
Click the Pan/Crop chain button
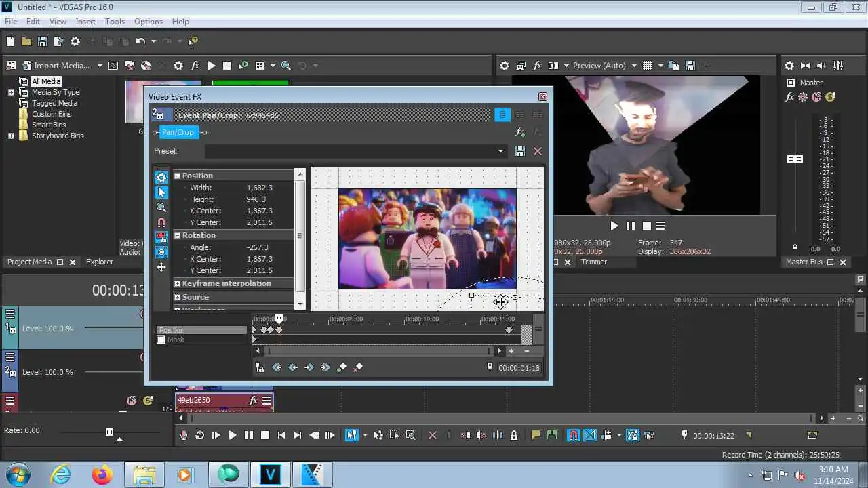coord(178,132)
